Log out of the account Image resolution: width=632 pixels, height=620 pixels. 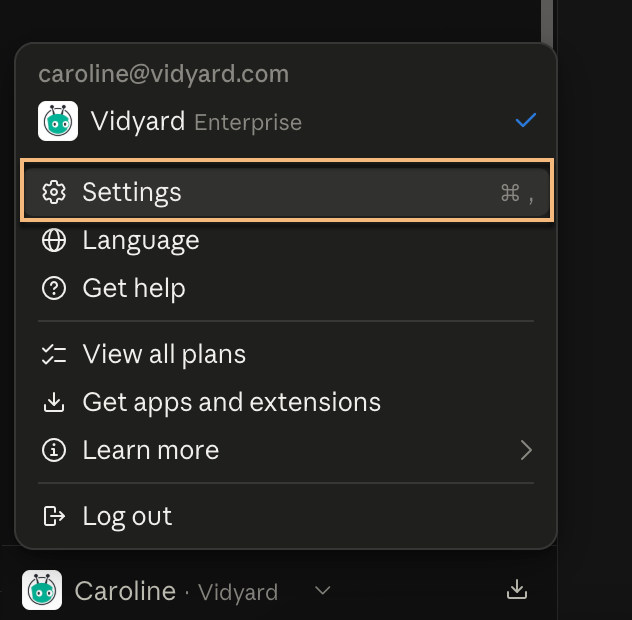287,516
